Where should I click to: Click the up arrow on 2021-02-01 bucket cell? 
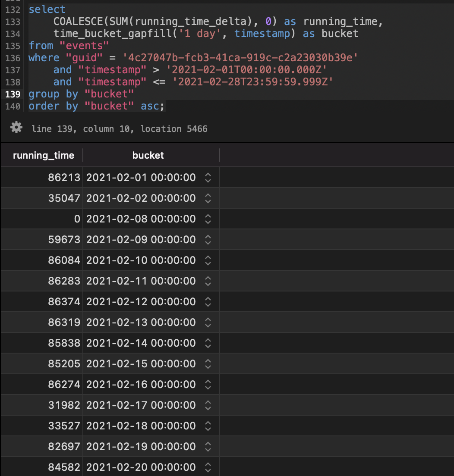click(208, 175)
